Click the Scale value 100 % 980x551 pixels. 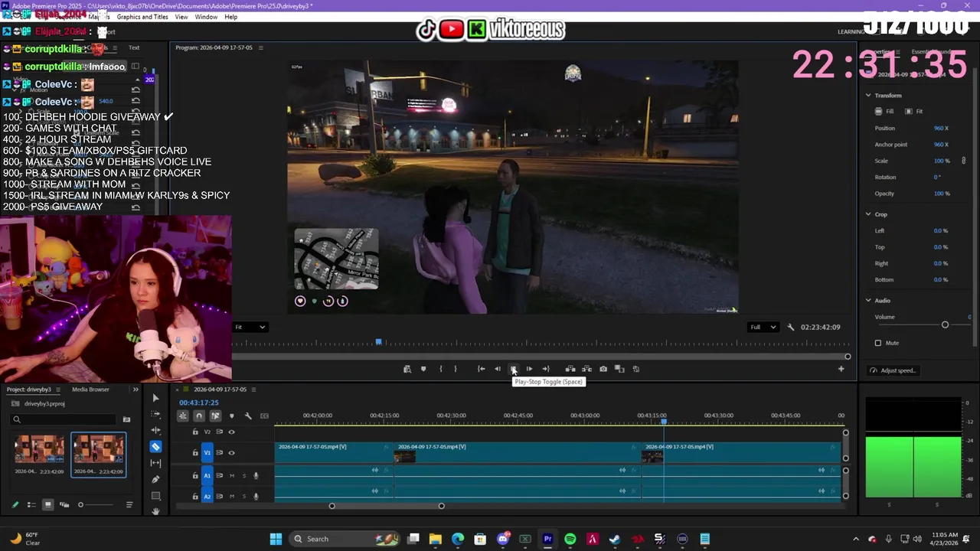tap(942, 161)
